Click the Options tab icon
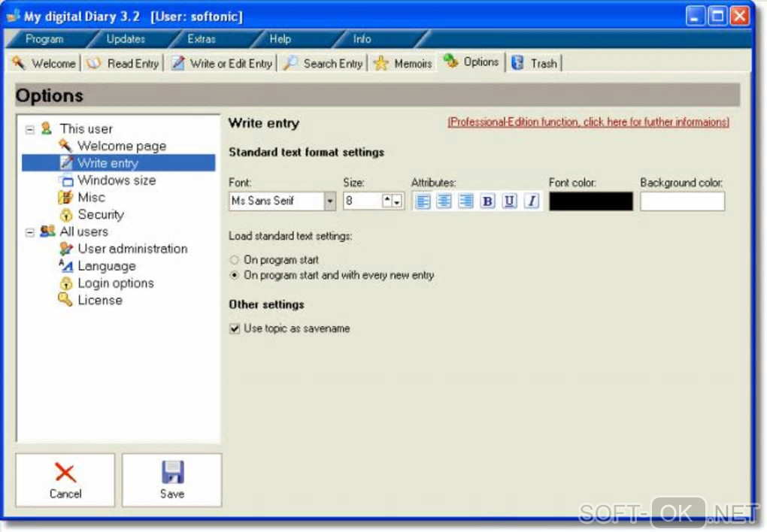The image size is (767, 532). (x=450, y=61)
